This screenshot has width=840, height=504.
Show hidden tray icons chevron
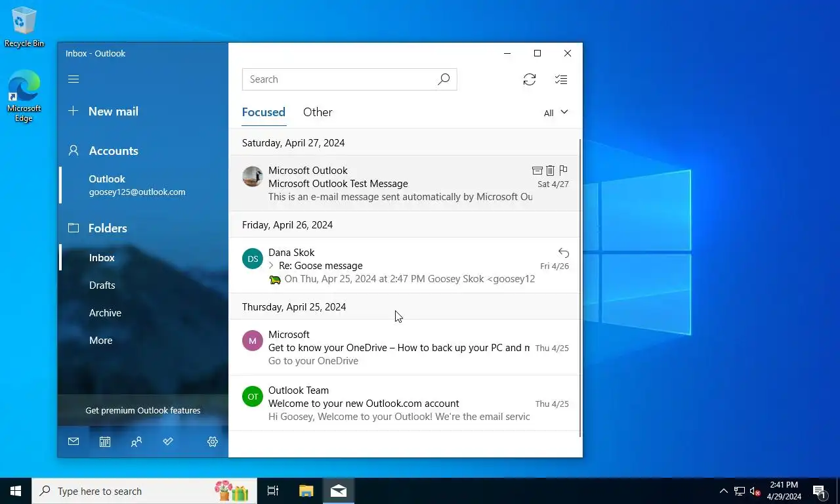(x=723, y=491)
